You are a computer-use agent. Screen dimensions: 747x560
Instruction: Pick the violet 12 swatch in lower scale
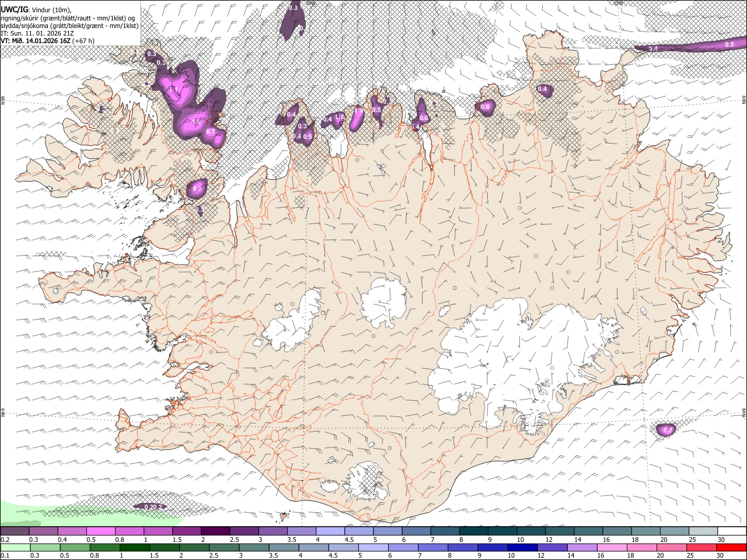point(551,547)
